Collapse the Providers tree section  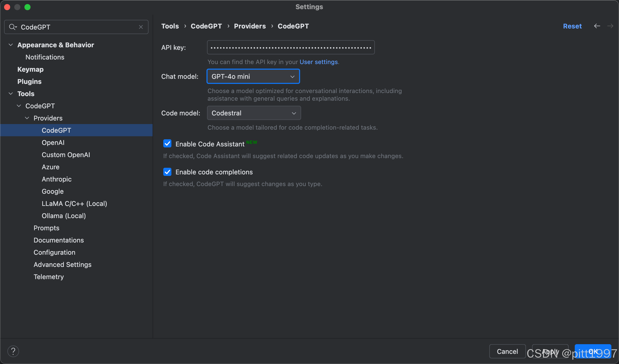(27, 118)
